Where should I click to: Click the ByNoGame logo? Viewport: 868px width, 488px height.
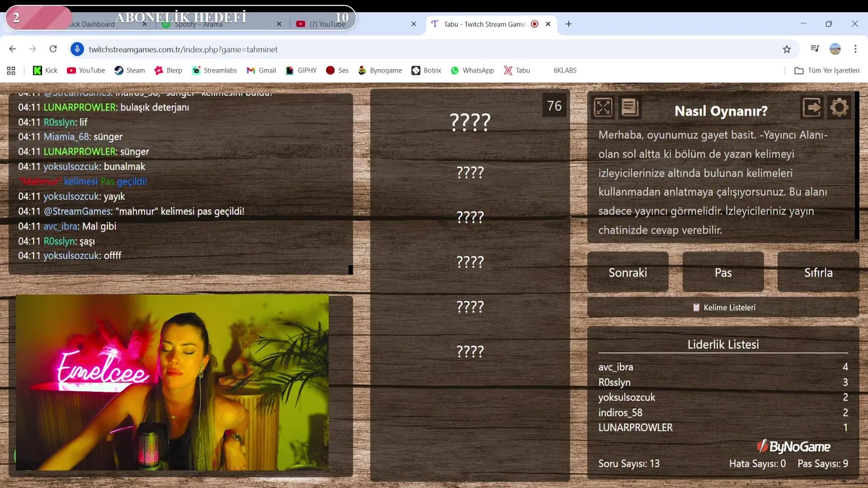tap(793, 446)
